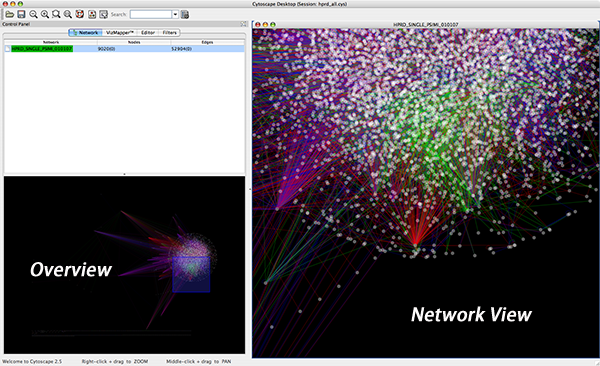Image resolution: width=600 pixels, height=366 pixels.
Task: Create new network from selection icon
Action: point(103,15)
